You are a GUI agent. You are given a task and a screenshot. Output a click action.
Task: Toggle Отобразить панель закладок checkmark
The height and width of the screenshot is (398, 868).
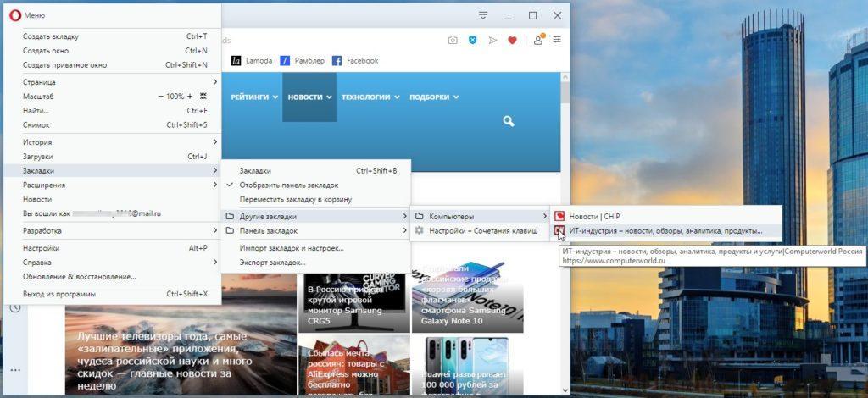coord(229,185)
